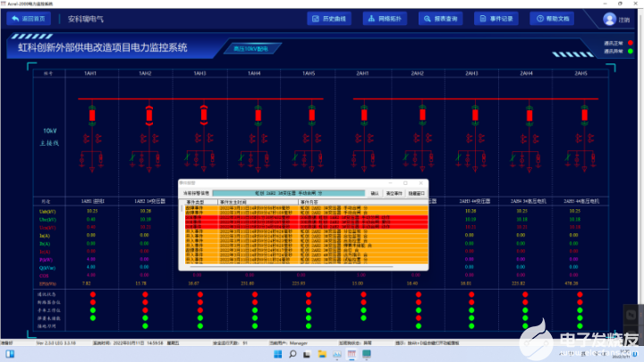Open 报表查询 from the top menu

(441, 19)
